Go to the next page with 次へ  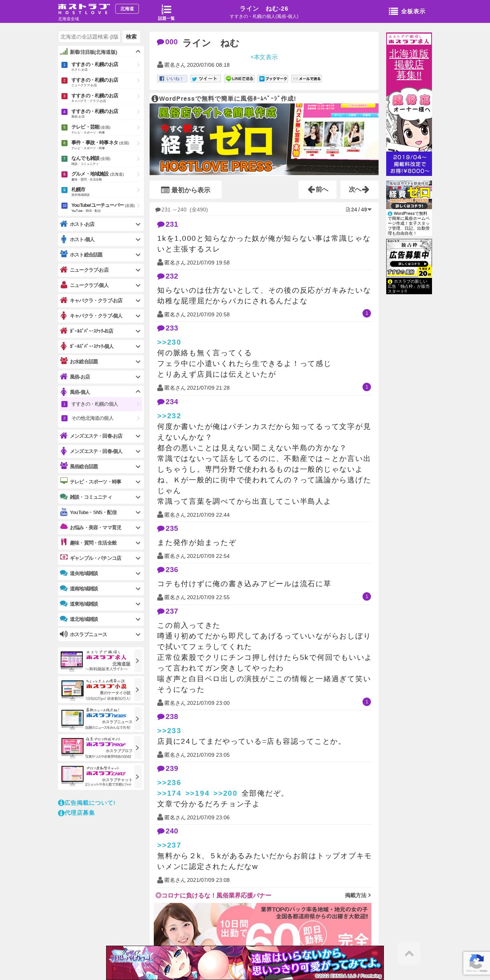[359, 190]
